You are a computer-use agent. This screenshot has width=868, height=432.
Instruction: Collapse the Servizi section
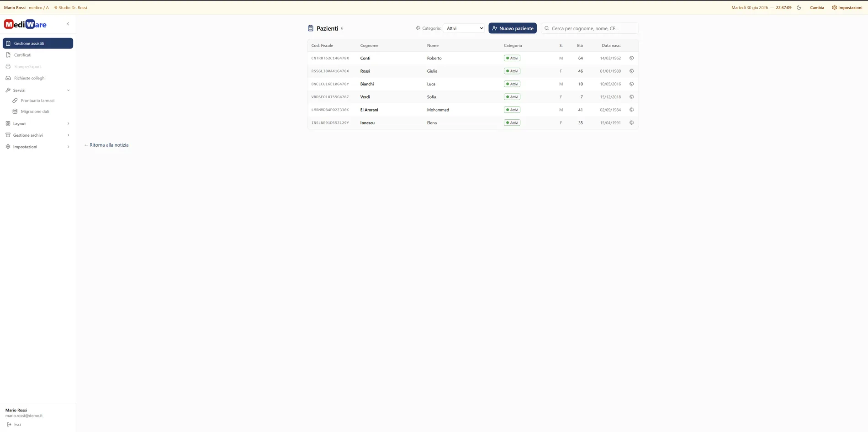pyautogui.click(x=38, y=90)
